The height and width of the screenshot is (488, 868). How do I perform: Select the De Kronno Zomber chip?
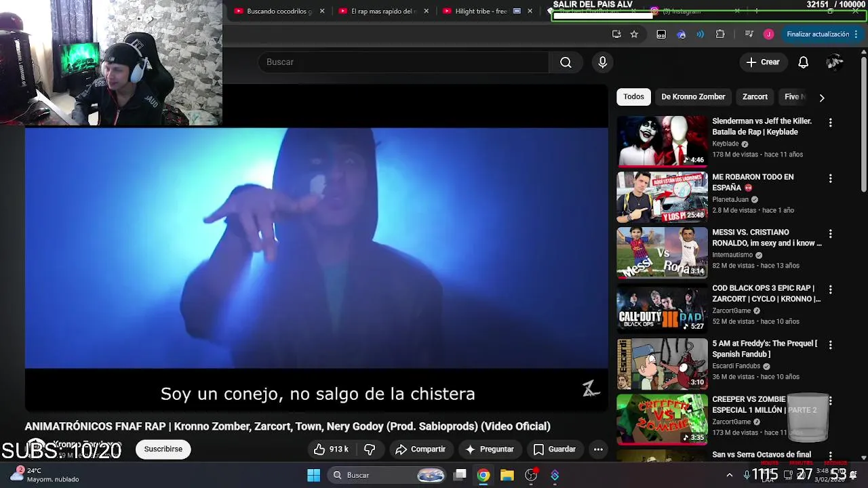tap(693, 97)
